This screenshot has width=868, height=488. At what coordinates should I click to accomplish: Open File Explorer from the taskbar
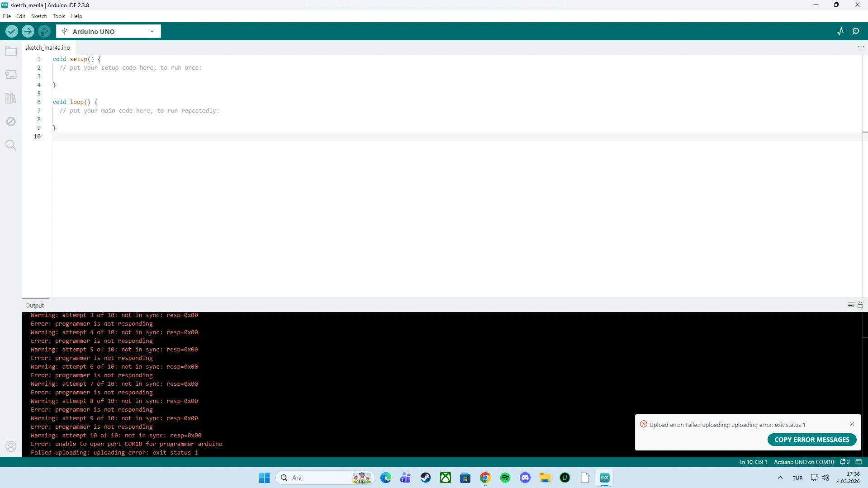545,478
